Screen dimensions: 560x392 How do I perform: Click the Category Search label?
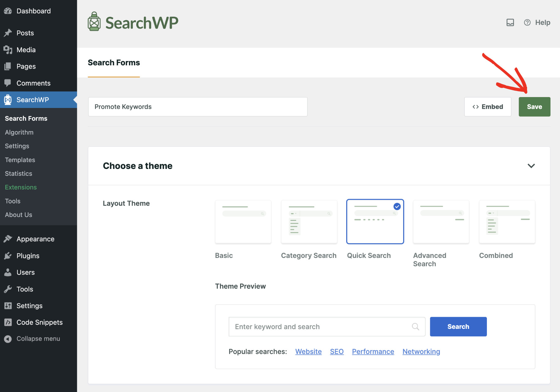tap(309, 255)
